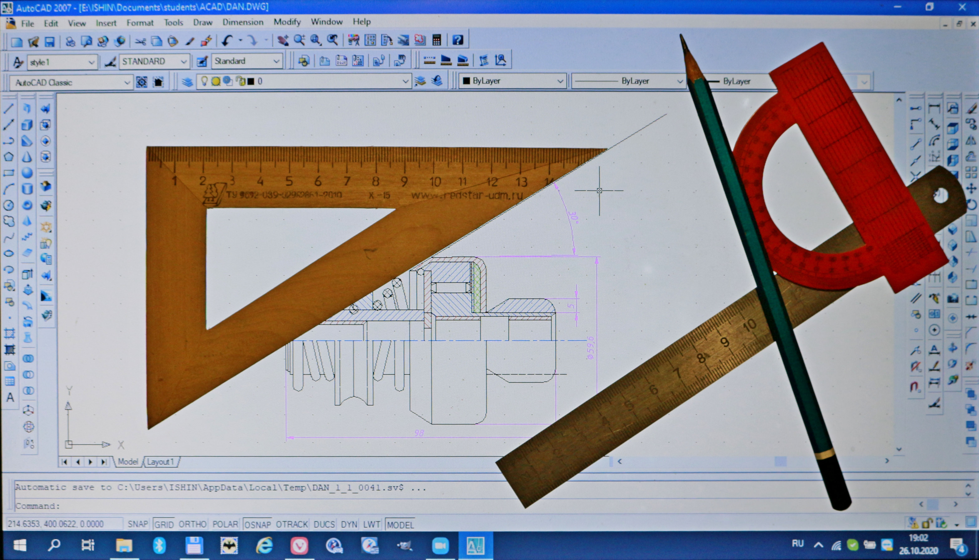The height and width of the screenshot is (560, 979).
Task: Click the horizontal scrollbar thumb
Action: [x=780, y=461]
